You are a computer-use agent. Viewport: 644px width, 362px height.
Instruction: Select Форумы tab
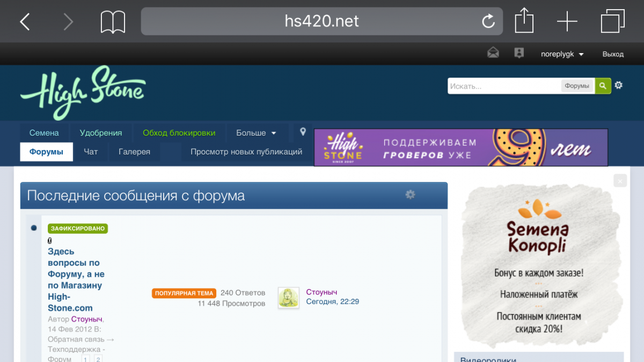coord(47,152)
